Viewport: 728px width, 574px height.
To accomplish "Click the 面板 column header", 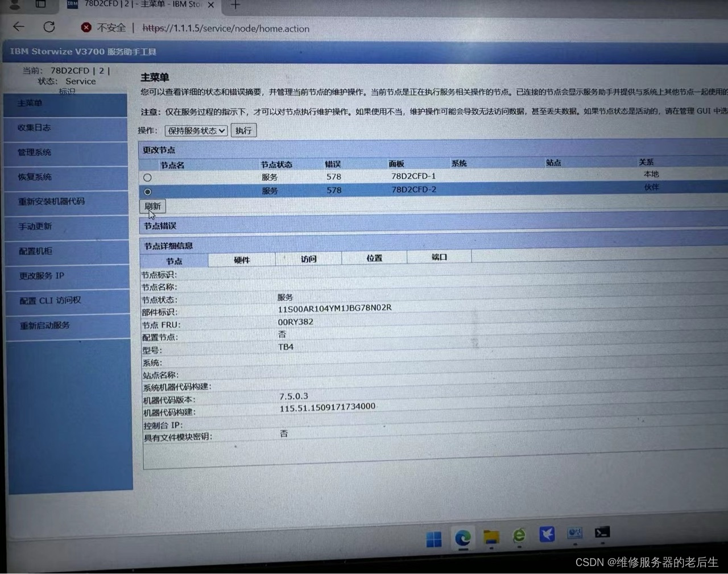I will [x=396, y=164].
